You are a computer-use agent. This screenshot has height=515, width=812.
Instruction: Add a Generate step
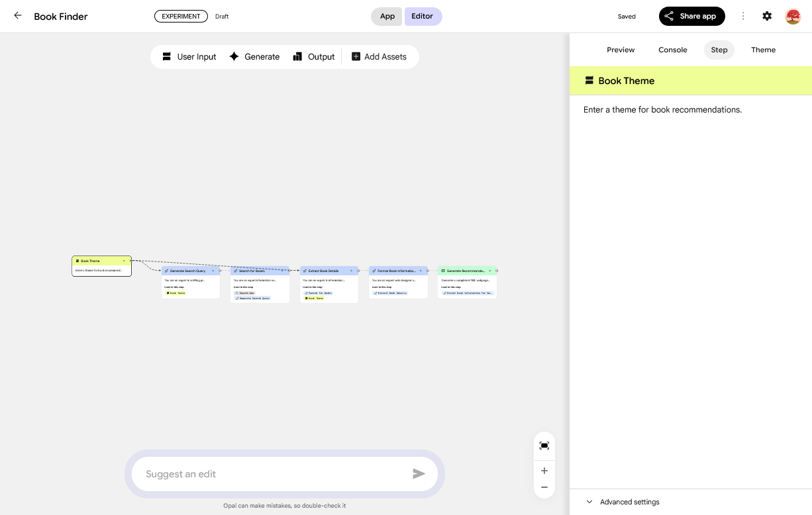point(254,57)
